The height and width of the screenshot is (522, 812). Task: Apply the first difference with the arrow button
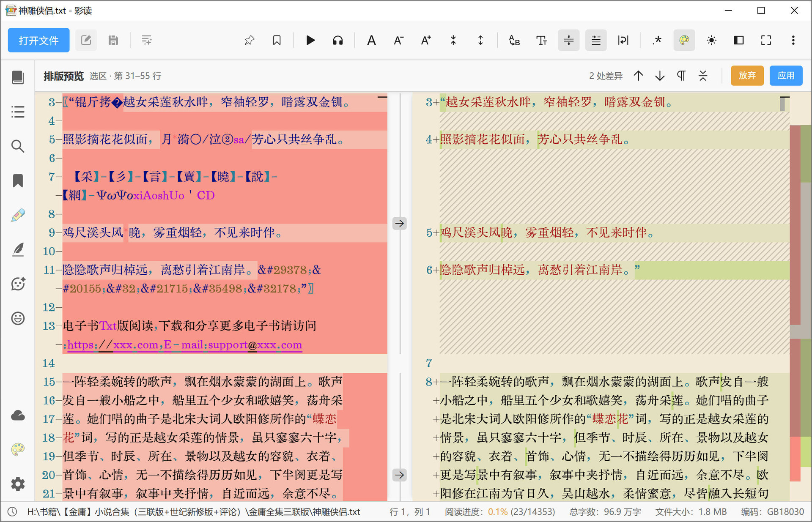pyautogui.click(x=400, y=223)
